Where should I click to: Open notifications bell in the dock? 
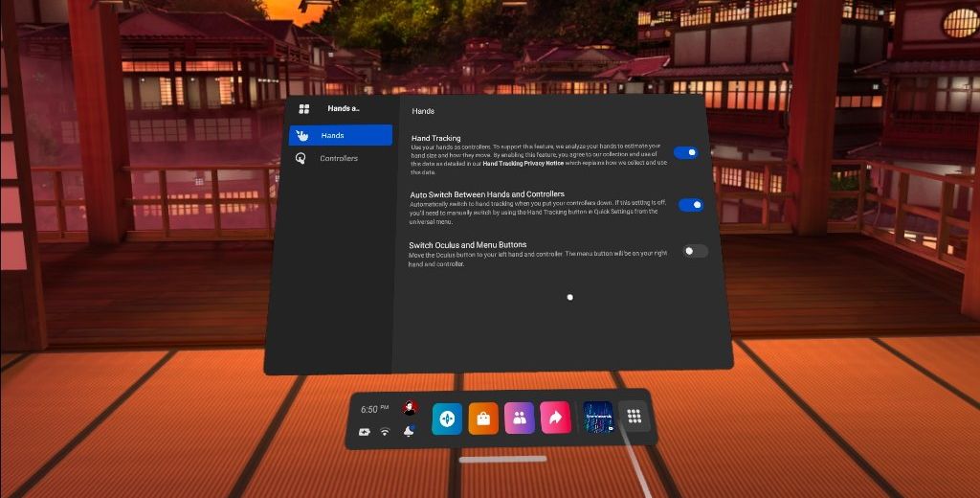pyautogui.click(x=409, y=431)
